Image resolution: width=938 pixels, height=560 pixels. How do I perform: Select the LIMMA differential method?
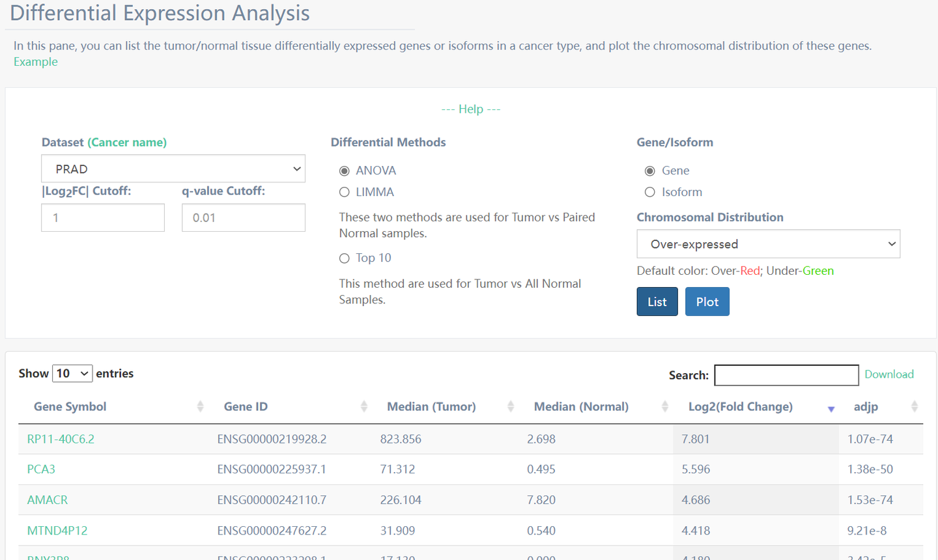click(345, 192)
